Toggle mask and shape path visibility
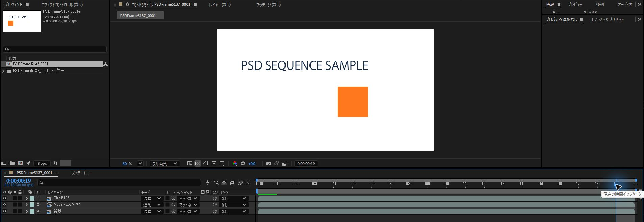The height and width of the screenshot is (222, 644). (206, 164)
